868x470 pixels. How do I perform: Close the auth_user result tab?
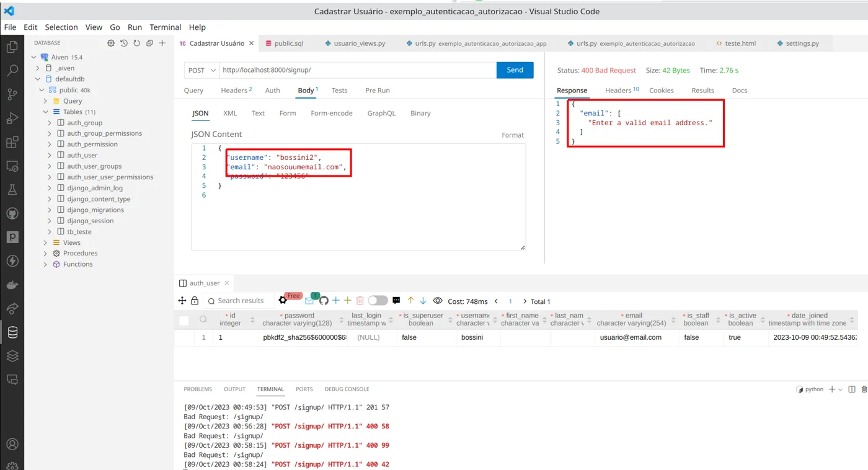(227, 283)
